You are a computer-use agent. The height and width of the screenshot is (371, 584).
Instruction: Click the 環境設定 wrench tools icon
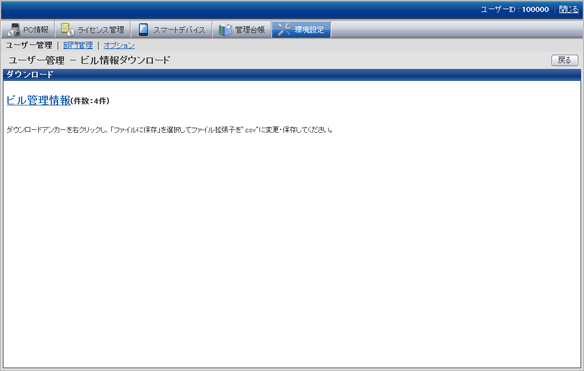tap(285, 29)
